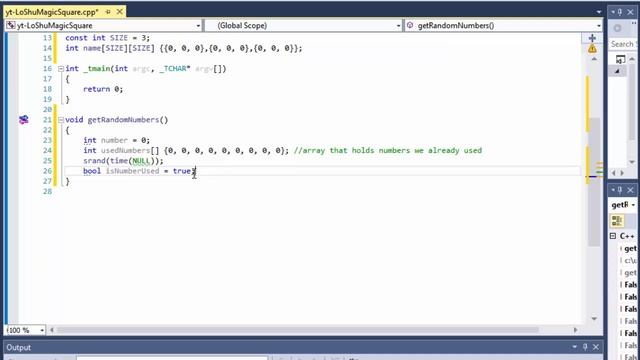This screenshot has height=360, width=640.
Task: Click the side panel forward navigation arrow
Action: [x=622, y=173]
